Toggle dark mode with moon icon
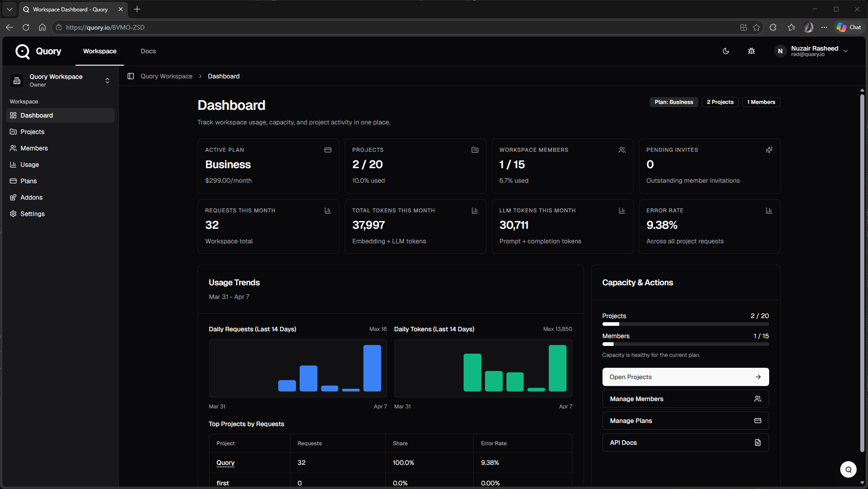The image size is (868, 489). 726,51
